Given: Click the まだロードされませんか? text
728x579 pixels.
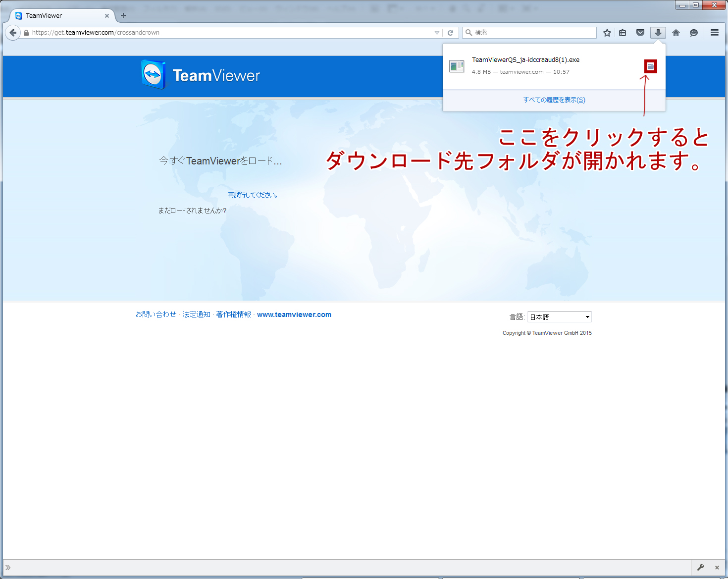Looking at the screenshot, I should [x=192, y=211].
